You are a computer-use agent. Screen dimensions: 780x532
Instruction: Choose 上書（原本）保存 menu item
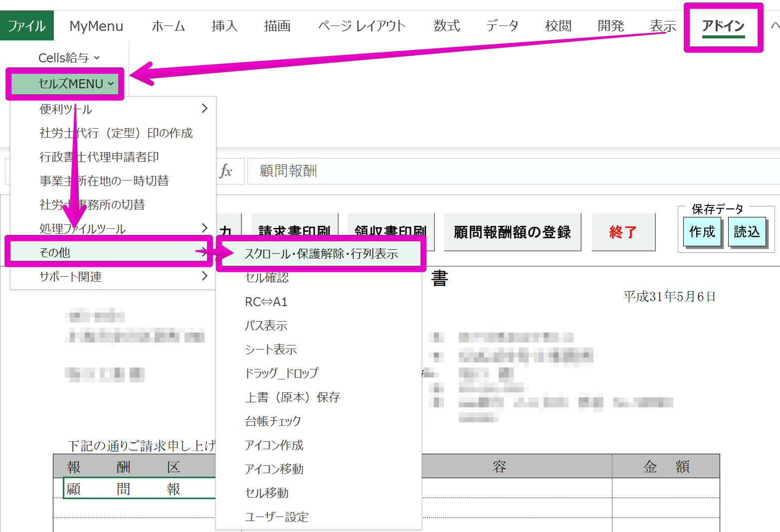click(292, 397)
